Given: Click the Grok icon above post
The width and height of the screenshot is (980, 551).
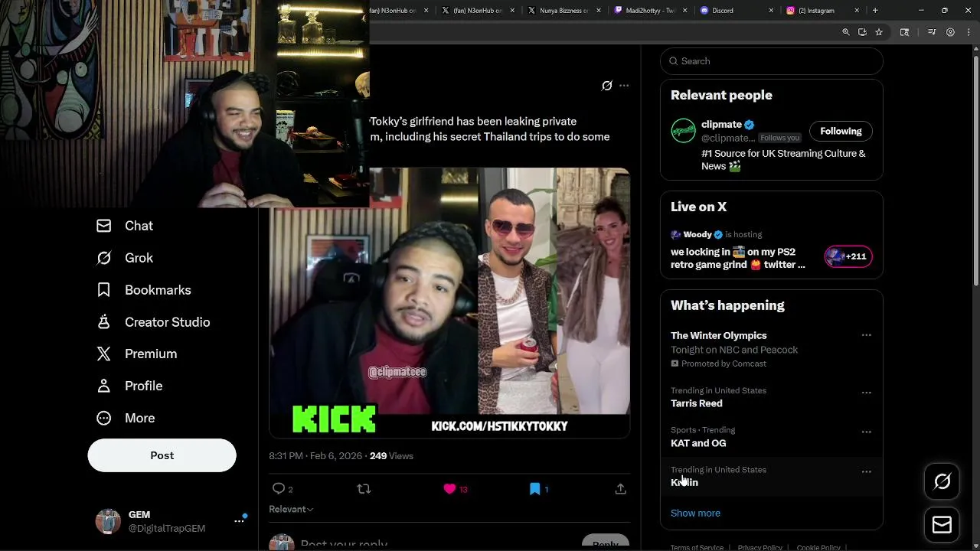Looking at the screenshot, I should coord(606,86).
